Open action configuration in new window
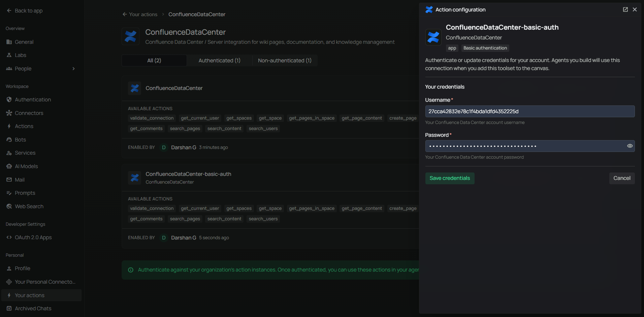Screen dimensions: 644x317 pos(625,10)
